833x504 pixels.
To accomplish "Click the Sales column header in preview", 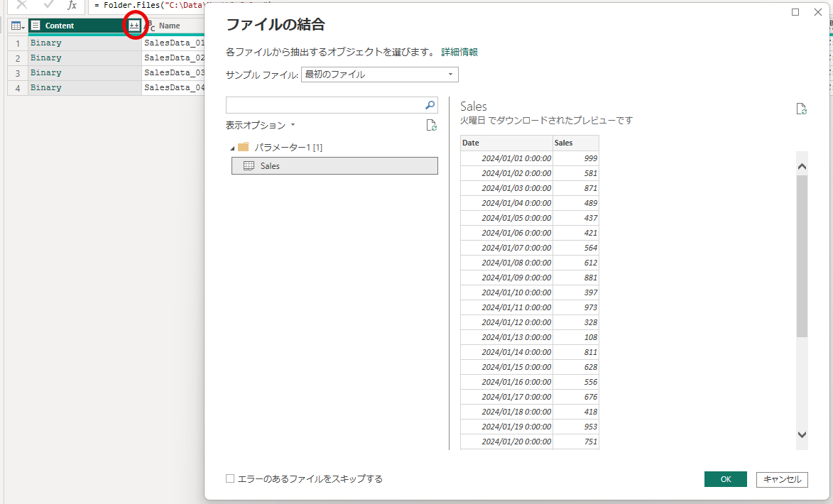I will tap(576, 143).
